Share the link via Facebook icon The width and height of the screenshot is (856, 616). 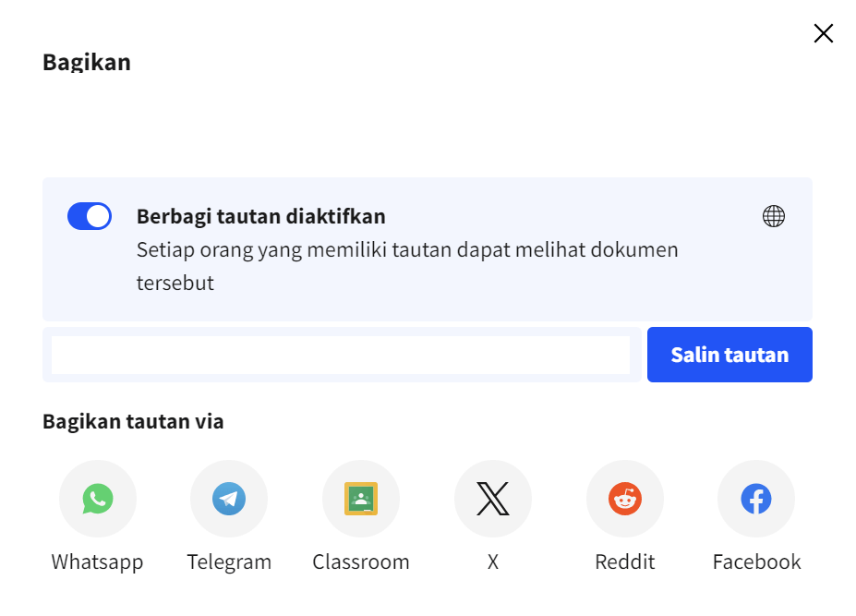point(756,499)
